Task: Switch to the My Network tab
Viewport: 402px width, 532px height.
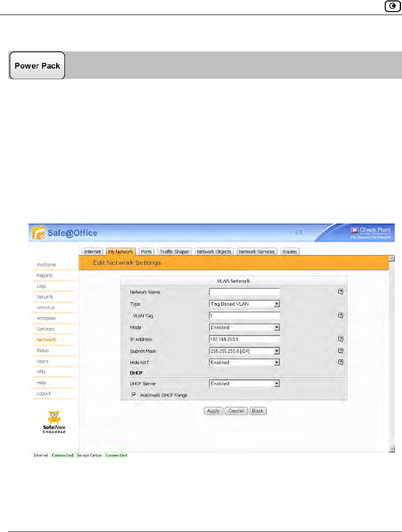Action: [121, 252]
